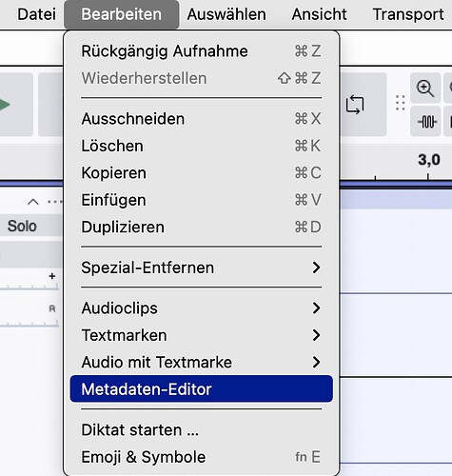This screenshot has height=476, width=452.
Task: Expand the Spezial-Entfernen submenu
Action: pyautogui.click(x=202, y=268)
